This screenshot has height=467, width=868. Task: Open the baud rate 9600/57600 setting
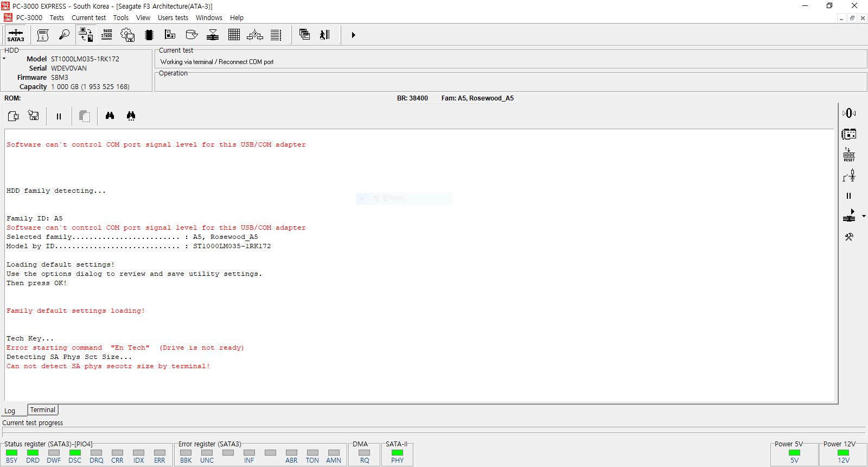(x=107, y=35)
